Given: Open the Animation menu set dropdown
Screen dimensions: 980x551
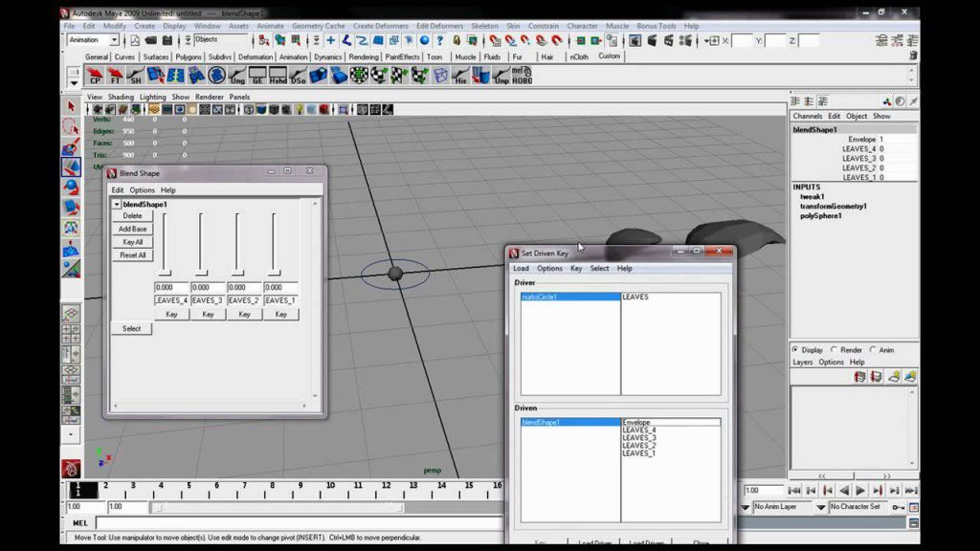Looking at the screenshot, I should click(115, 40).
